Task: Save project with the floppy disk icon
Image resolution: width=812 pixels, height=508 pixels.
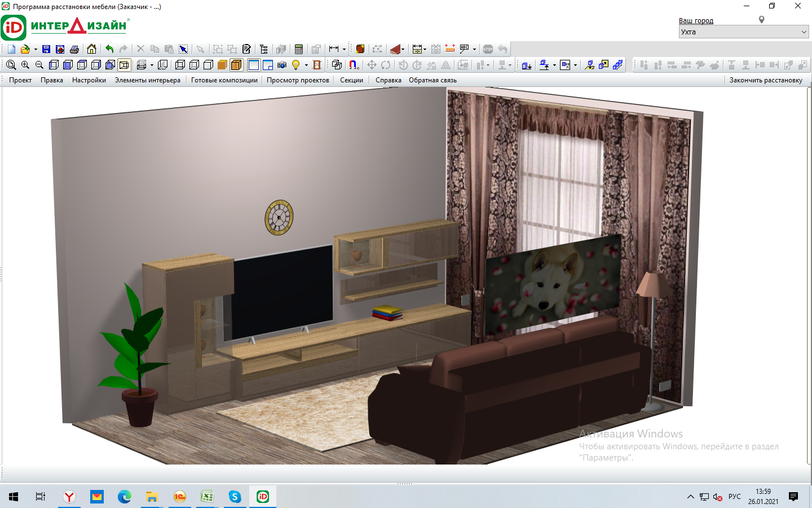Action: tap(46, 49)
